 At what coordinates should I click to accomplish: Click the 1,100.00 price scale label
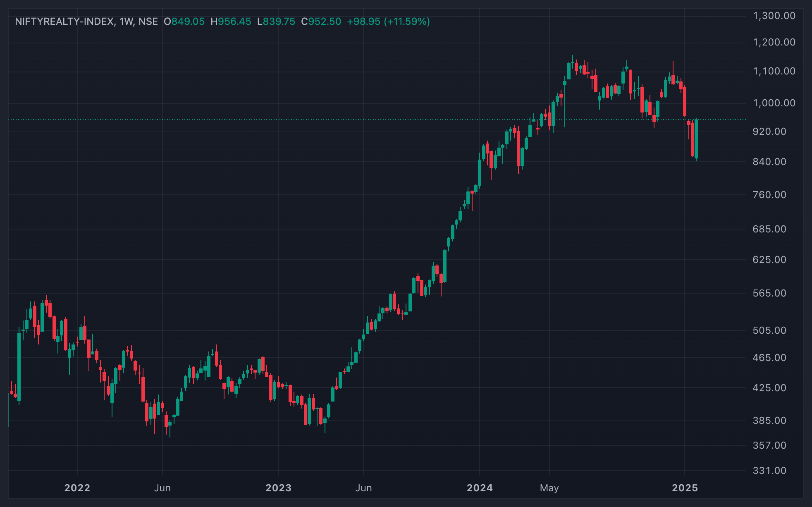774,71
